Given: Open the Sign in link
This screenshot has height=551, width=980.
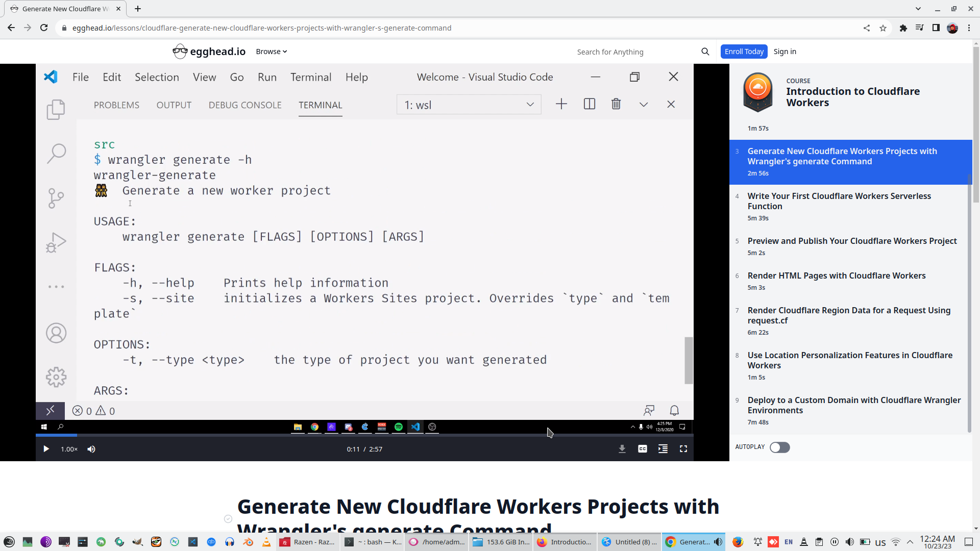Looking at the screenshot, I should (785, 51).
